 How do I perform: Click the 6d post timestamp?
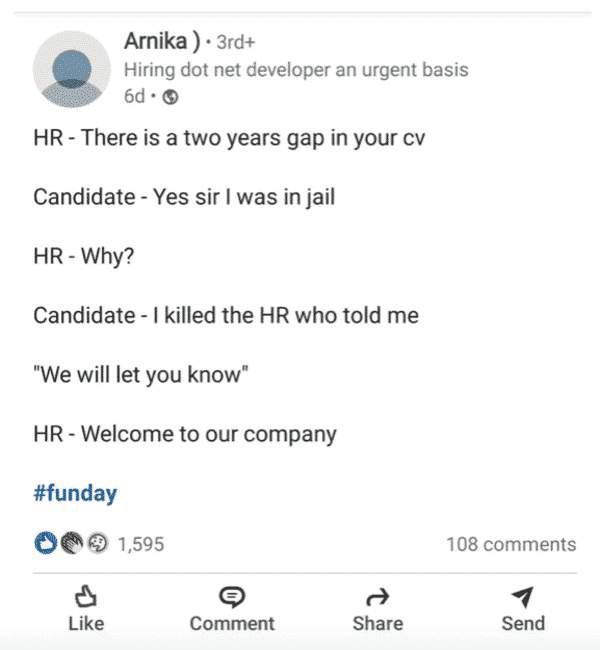[x=134, y=97]
